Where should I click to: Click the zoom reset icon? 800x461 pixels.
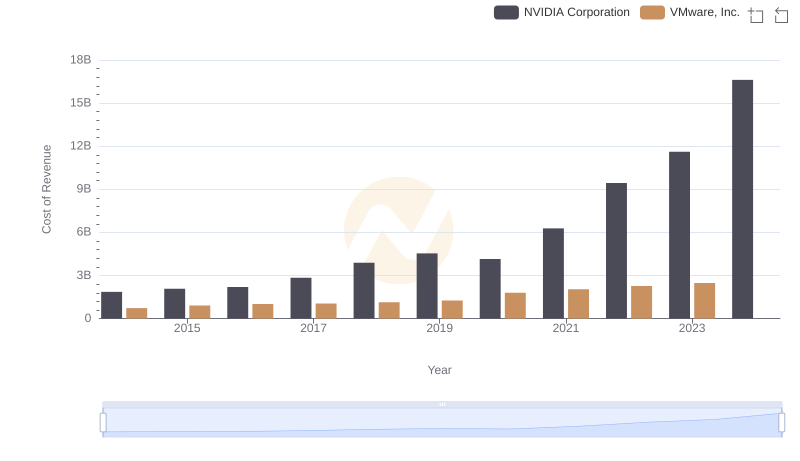(781, 15)
